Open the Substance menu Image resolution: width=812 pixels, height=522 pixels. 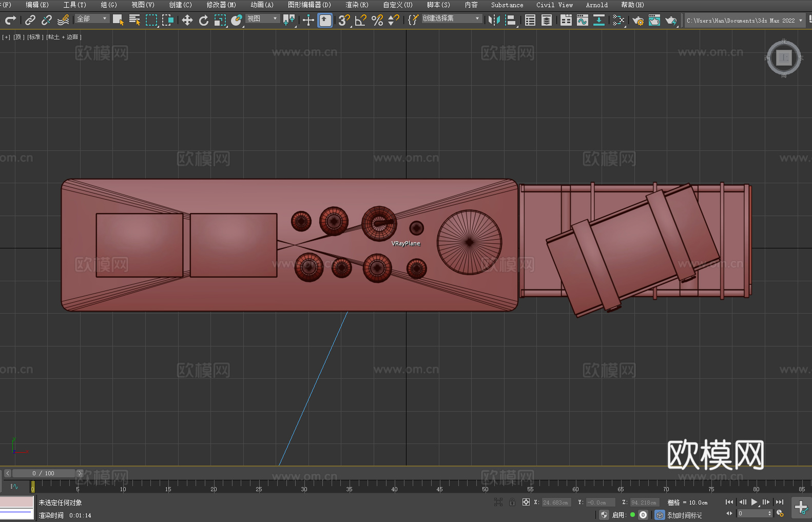tap(507, 5)
